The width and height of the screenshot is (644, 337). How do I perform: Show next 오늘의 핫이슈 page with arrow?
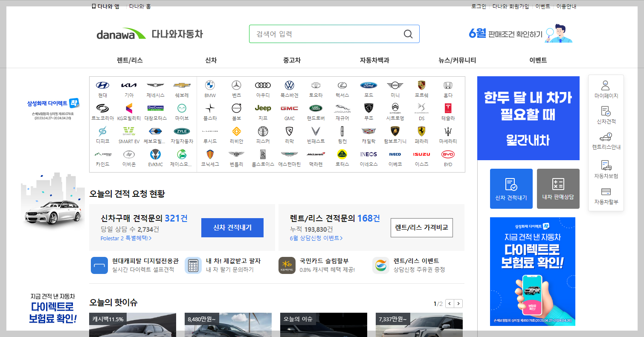[458, 303]
